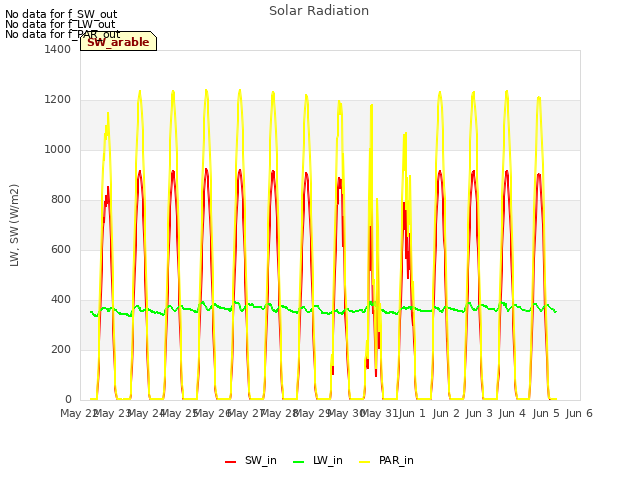This screenshot has height=480, width=640.
Task: Click the 200 y-axis tick label
Action: coord(61,349)
